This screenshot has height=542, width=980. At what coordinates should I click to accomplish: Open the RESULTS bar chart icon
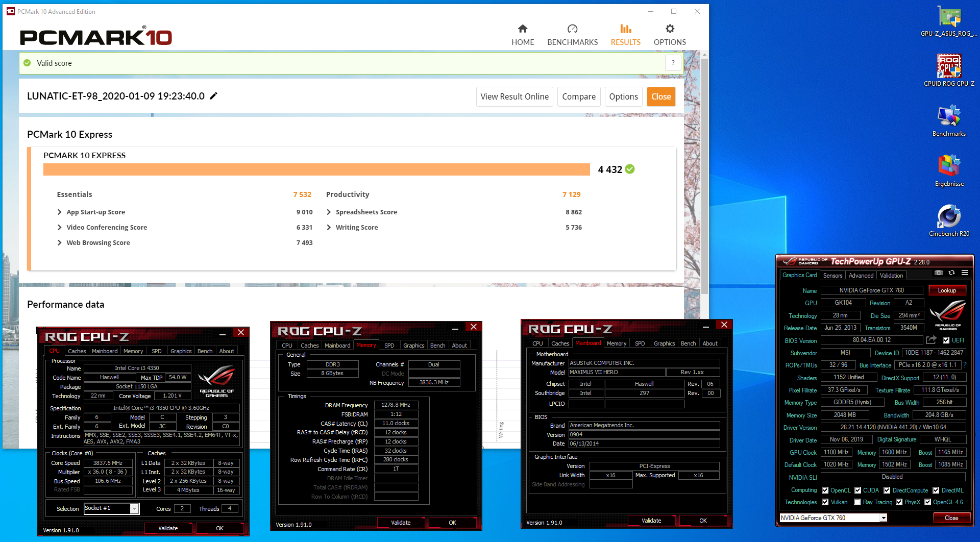tap(625, 29)
